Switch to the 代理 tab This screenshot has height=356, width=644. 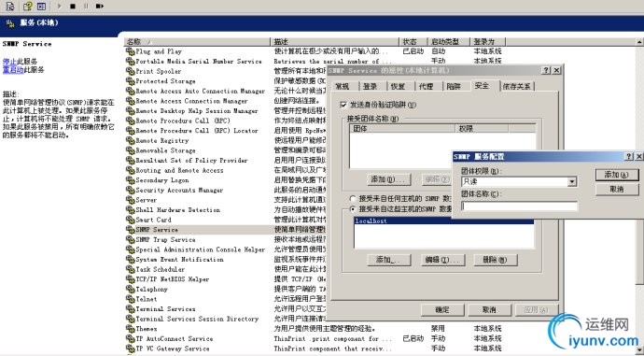point(426,86)
